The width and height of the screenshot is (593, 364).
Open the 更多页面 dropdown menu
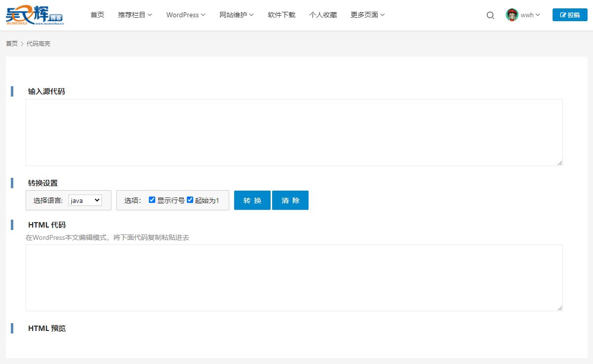click(368, 15)
